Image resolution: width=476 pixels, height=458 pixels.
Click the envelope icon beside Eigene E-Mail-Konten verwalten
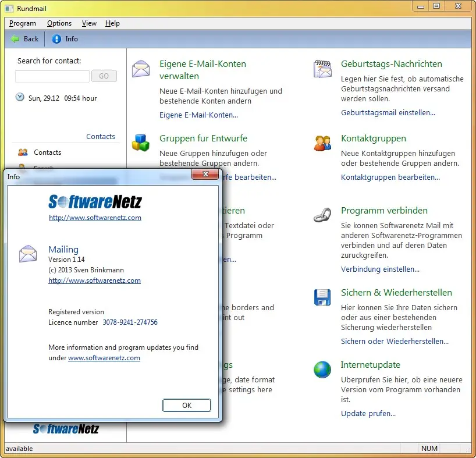click(141, 68)
